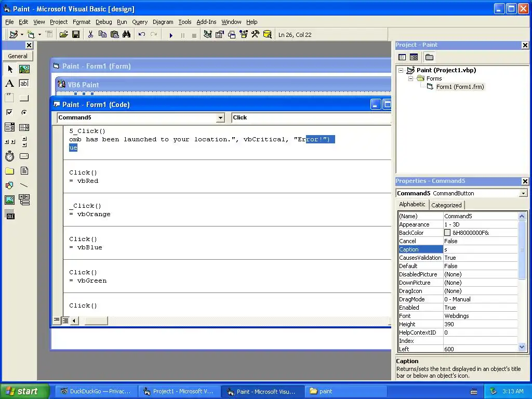
Task: Select the ComboBox control tool
Action: coord(10,127)
